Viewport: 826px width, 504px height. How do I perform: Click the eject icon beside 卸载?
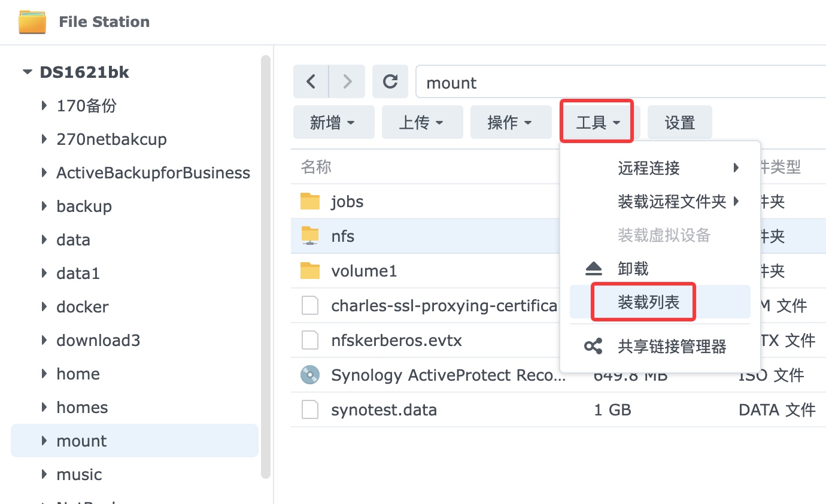click(593, 269)
